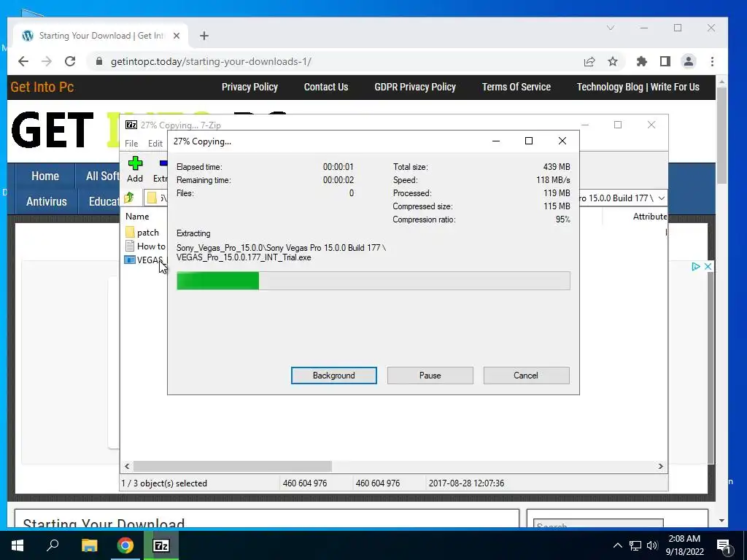The image size is (747, 560).
Task: Show hidden tray icons chevron
Action: (x=617, y=545)
